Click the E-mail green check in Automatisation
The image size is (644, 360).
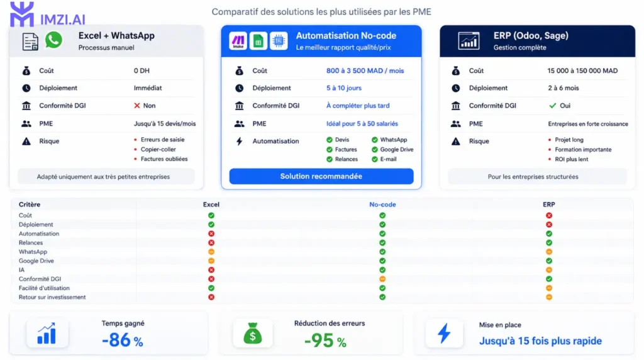pos(375,159)
